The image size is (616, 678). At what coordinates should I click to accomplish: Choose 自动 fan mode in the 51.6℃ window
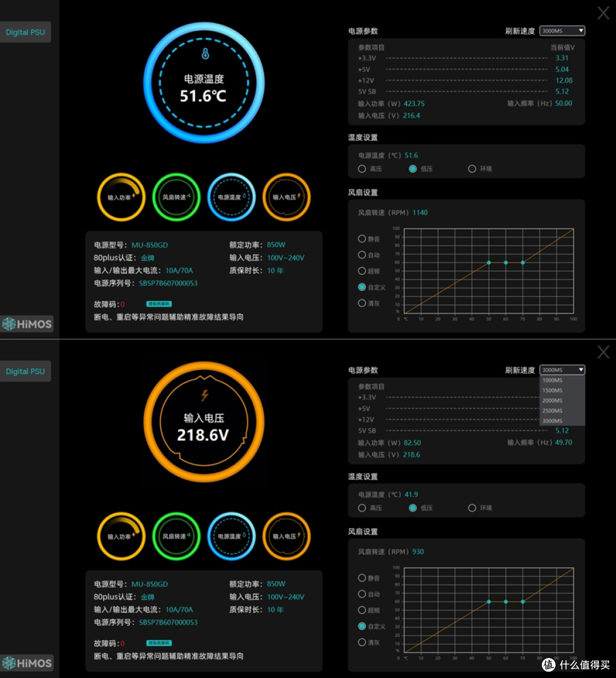point(362,255)
